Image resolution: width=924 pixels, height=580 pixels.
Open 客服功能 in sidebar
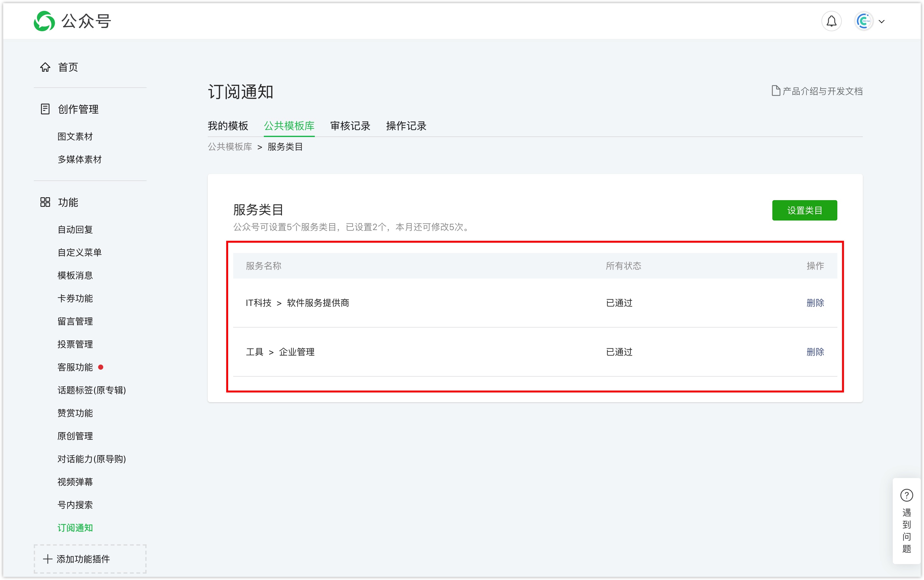[75, 367]
